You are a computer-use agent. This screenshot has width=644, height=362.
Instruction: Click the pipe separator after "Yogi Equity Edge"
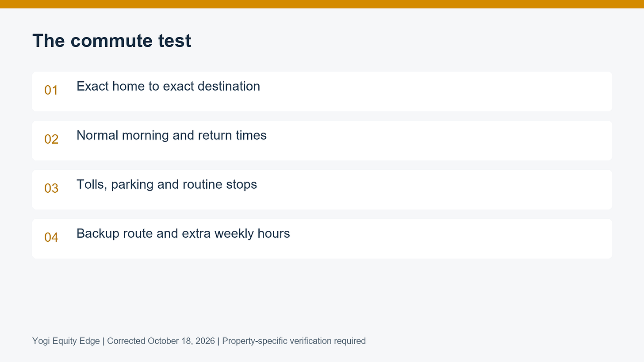click(x=103, y=341)
